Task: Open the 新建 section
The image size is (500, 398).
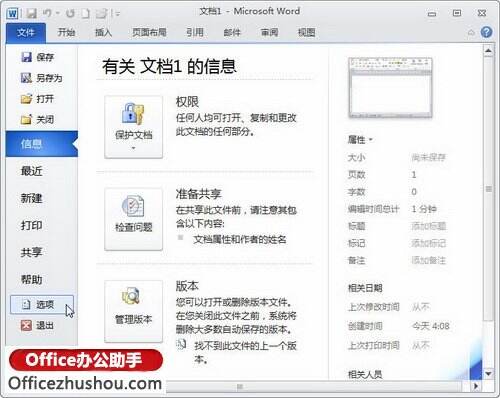Action: (x=32, y=198)
